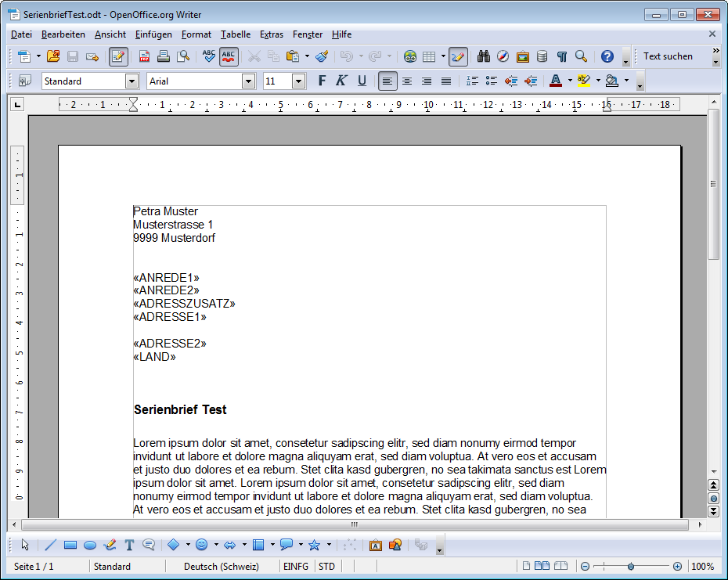Click the zoom slider handle

click(x=631, y=566)
